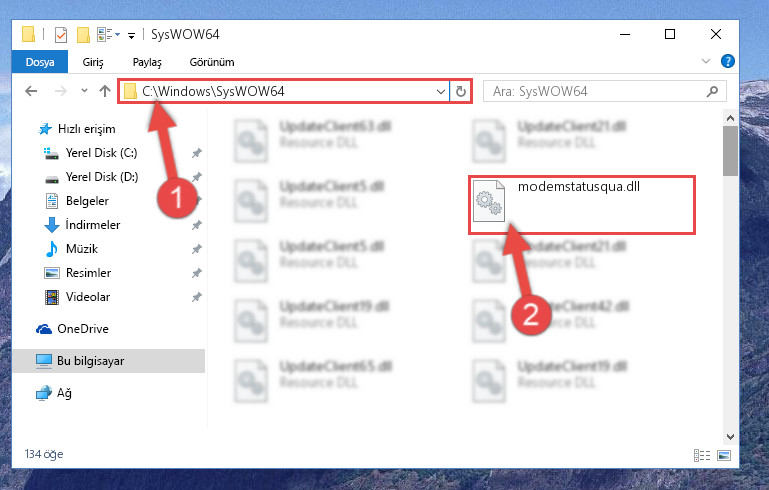769x490 pixels.
Task: Go up one folder level
Action: (x=104, y=91)
